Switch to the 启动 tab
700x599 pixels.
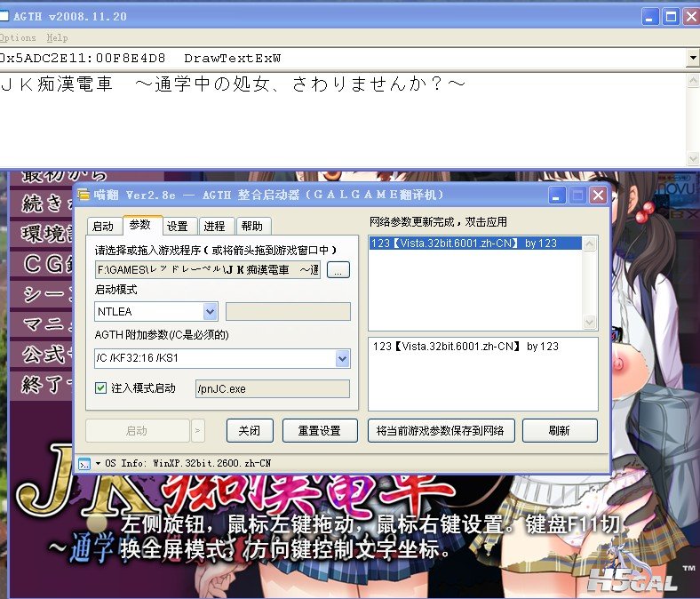point(103,227)
